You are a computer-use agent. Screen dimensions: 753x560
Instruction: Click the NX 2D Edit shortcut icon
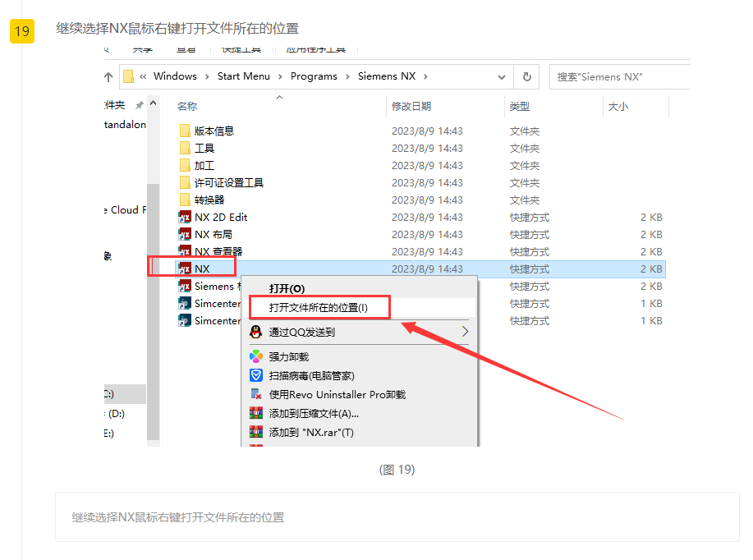click(185, 217)
